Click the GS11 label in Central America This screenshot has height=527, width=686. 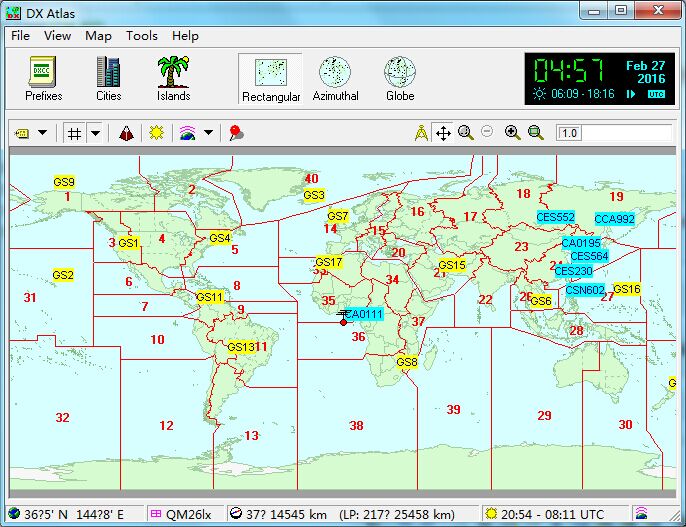click(x=210, y=297)
